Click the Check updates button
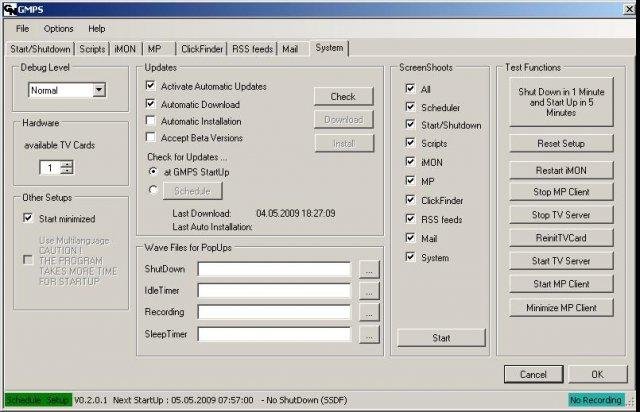Screen dimensions: 640x412 (343, 96)
